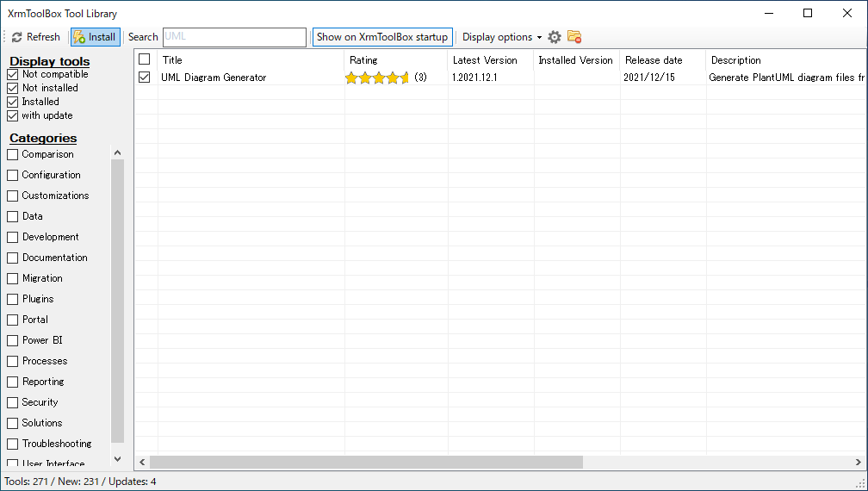Click the categories vertical scrollbar thumb
Image resolution: width=868 pixels, height=491 pixels.
pos(117,301)
